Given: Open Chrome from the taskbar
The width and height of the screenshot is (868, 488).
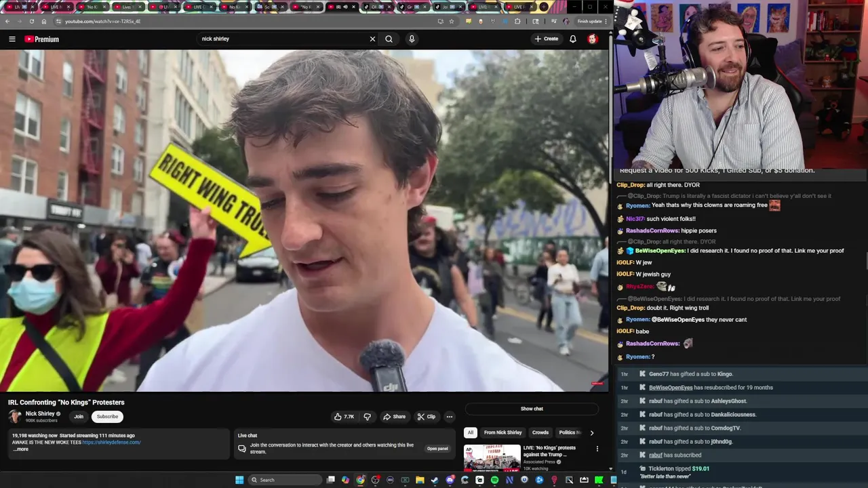Looking at the screenshot, I should point(360,480).
